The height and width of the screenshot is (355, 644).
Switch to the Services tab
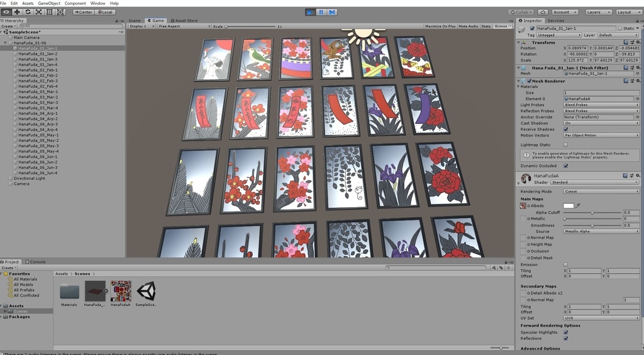[x=555, y=21]
